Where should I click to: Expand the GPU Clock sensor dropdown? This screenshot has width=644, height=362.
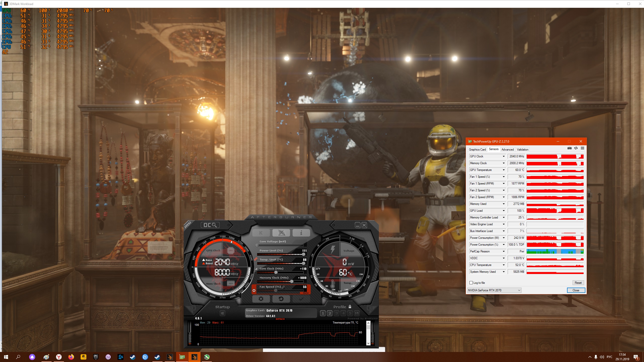[x=504, y=156]
